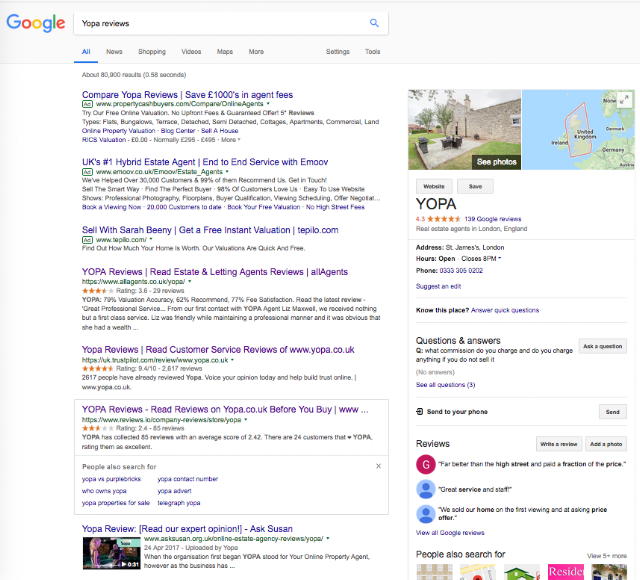Open the tepilo.com URL dropdown arrow

[x=151, y=239]
